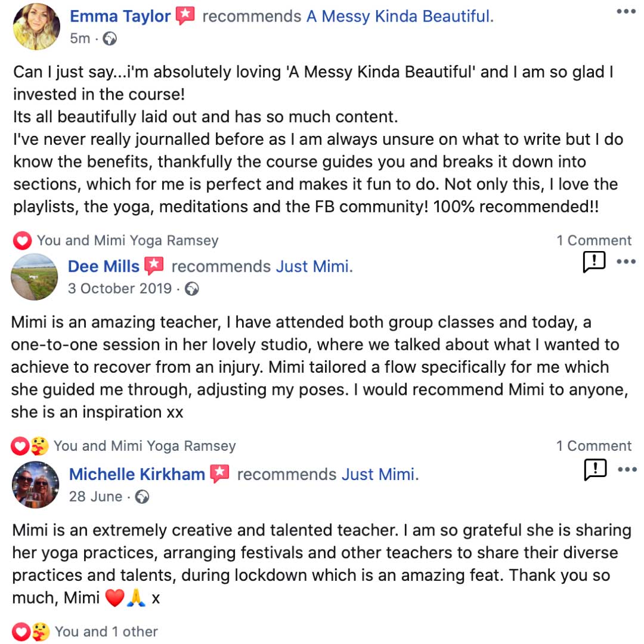This screenshot has width=644, height=644.
Task: Open the three-dot menu on Dee Mills' review
Action: pos(626,262)
